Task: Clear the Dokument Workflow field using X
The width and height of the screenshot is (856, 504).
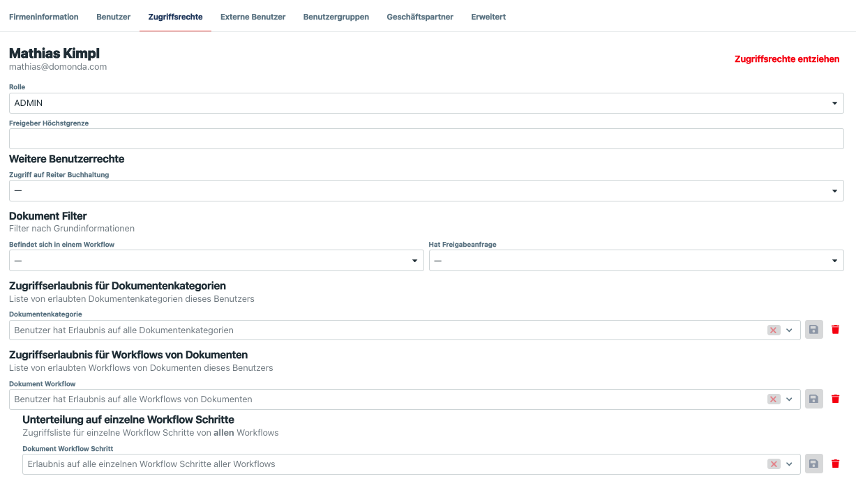Action: point(773,399)
